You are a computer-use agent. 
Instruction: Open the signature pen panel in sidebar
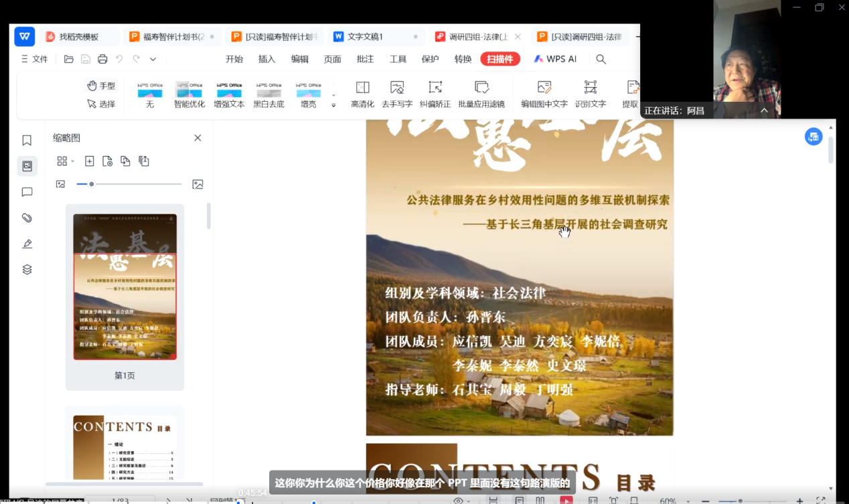click(x=27, y=244)
